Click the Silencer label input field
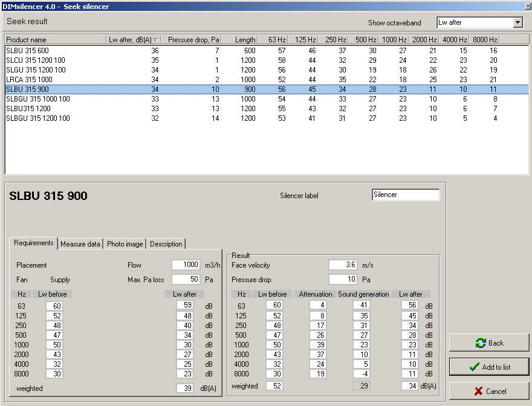 click(x=406, y=195)
